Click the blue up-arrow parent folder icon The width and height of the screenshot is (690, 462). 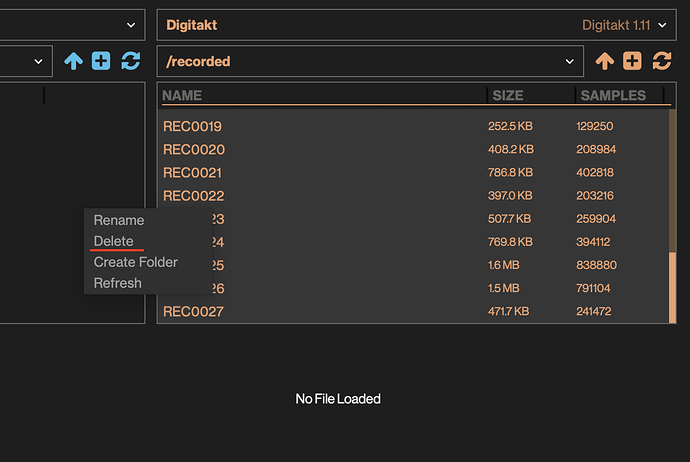pos(73,61)
